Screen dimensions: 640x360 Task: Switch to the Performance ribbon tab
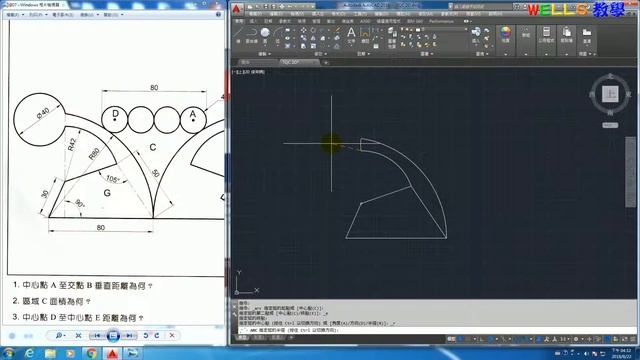tap(441, 21)
